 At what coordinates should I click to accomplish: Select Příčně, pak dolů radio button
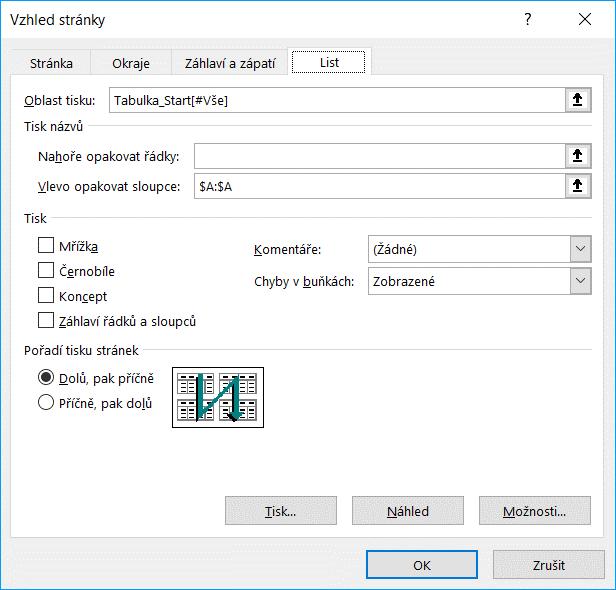click(46, 403)
